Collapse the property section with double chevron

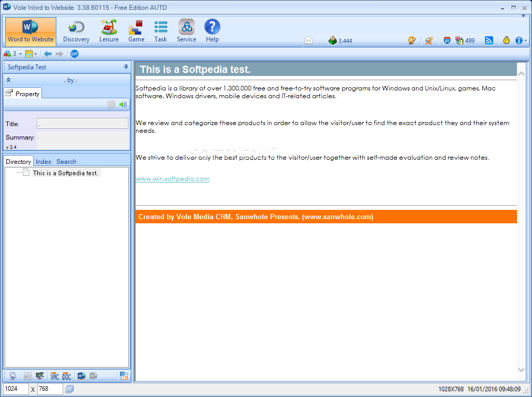coord(8,80)
